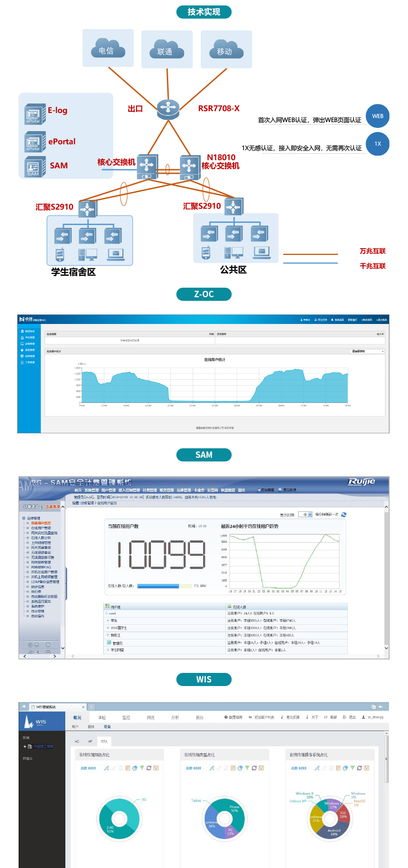
Task: Click the SAM page vertical scrollbar
Action: [386, 576]
